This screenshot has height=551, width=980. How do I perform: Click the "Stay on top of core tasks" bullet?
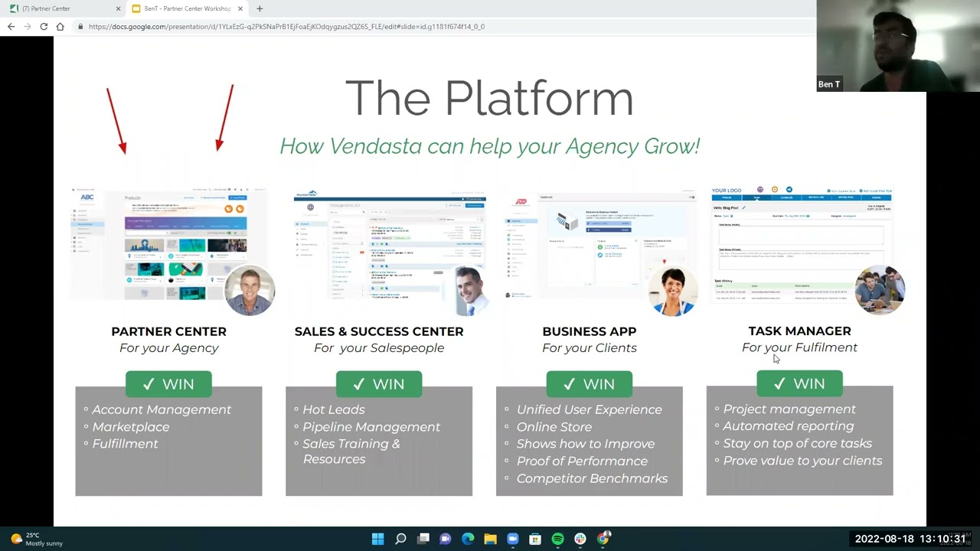(797, 444)
